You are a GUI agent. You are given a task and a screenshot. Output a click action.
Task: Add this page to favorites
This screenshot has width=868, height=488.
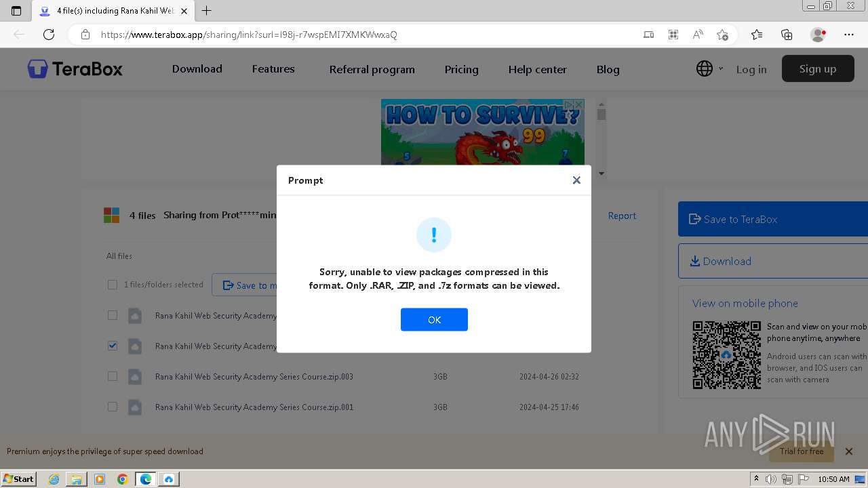(722, 35)
